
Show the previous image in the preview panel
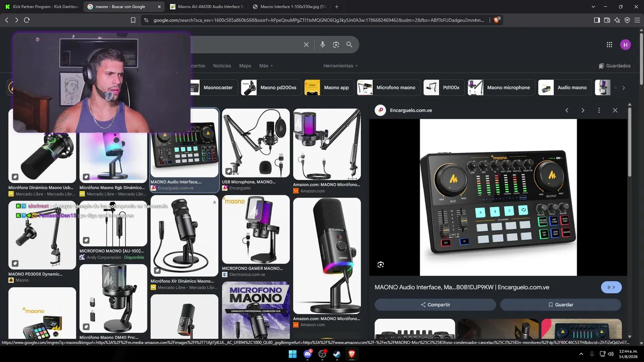[567, 110]
